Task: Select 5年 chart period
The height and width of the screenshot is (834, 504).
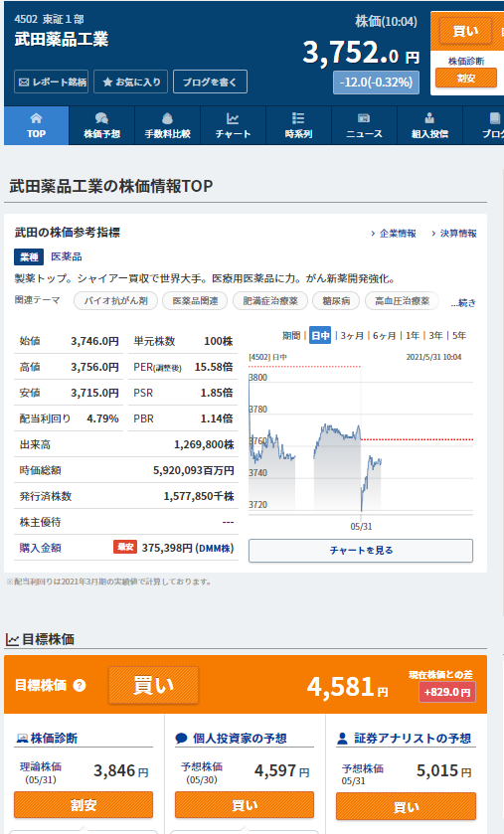Action: click(x=459, y=336)
